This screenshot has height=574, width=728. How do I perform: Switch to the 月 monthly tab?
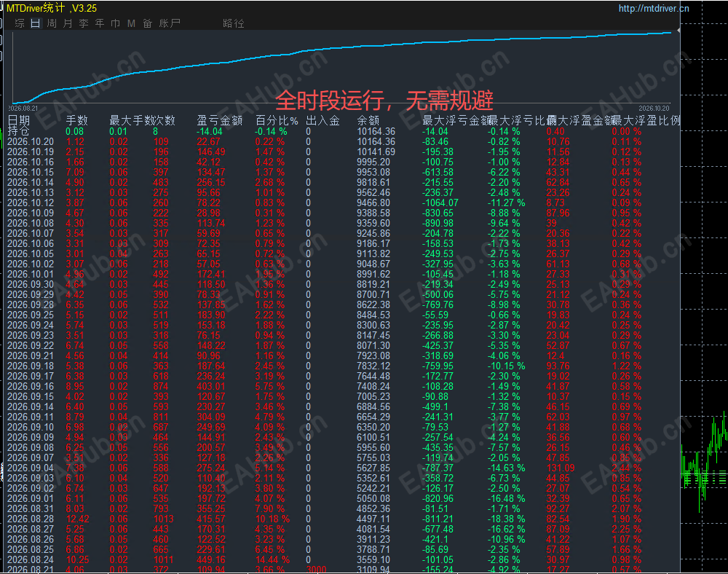click(x=68, y=23)
